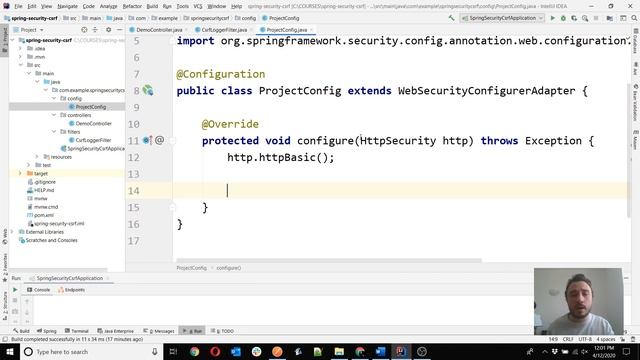The width and height of the screenshot is (640, 360).
Task: Open the Messages tool window
Action: [x=159, y=331]
